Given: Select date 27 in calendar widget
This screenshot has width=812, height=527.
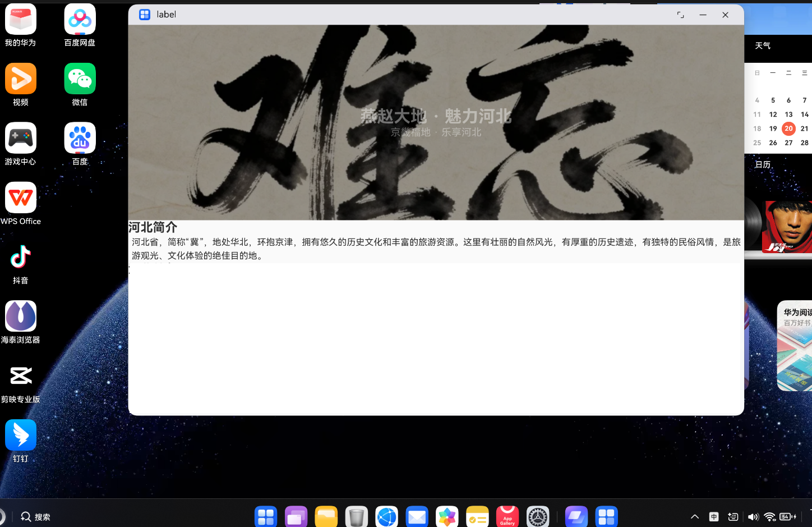Looking at the screenshot, I should [x=788, y=143].
